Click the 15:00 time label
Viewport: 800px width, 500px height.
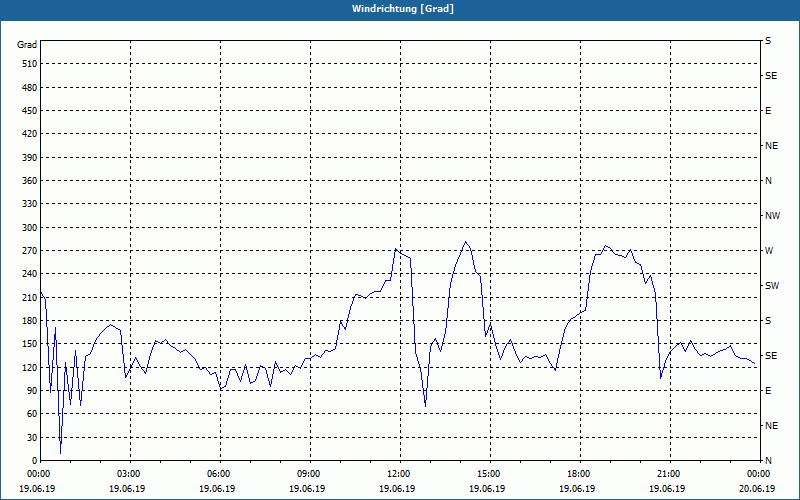pyautogui.click(x=487, y=474)
